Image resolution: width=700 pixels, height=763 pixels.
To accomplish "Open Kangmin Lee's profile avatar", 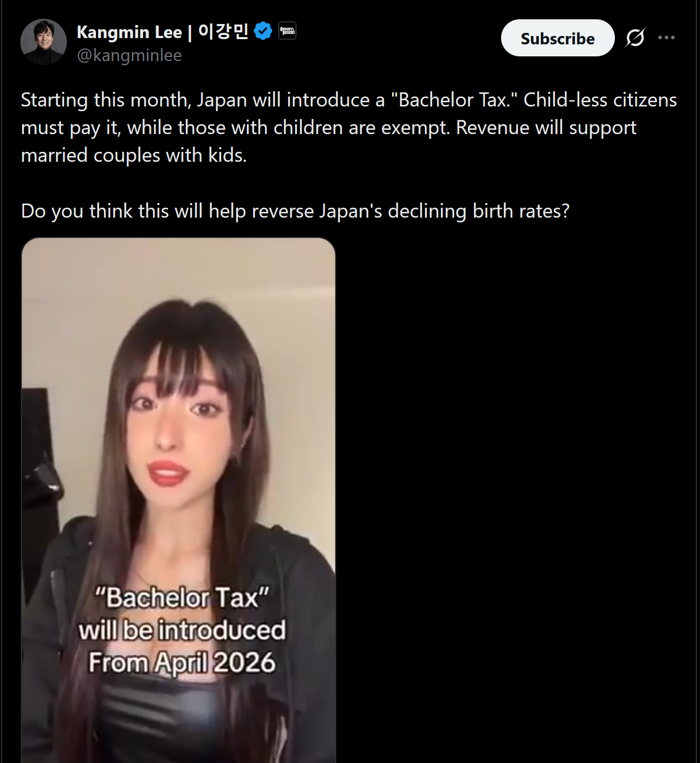I will (43, 42).
